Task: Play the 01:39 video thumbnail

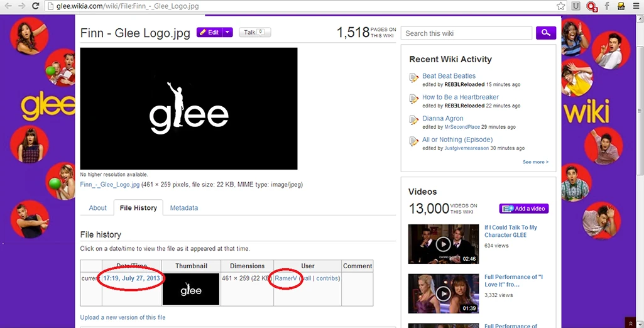Action: pos(443,293)
